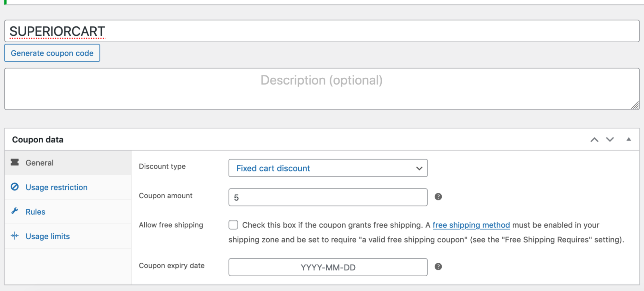Open the free shipping method link
Screen dimensions: 644x291
pos(471,225)
